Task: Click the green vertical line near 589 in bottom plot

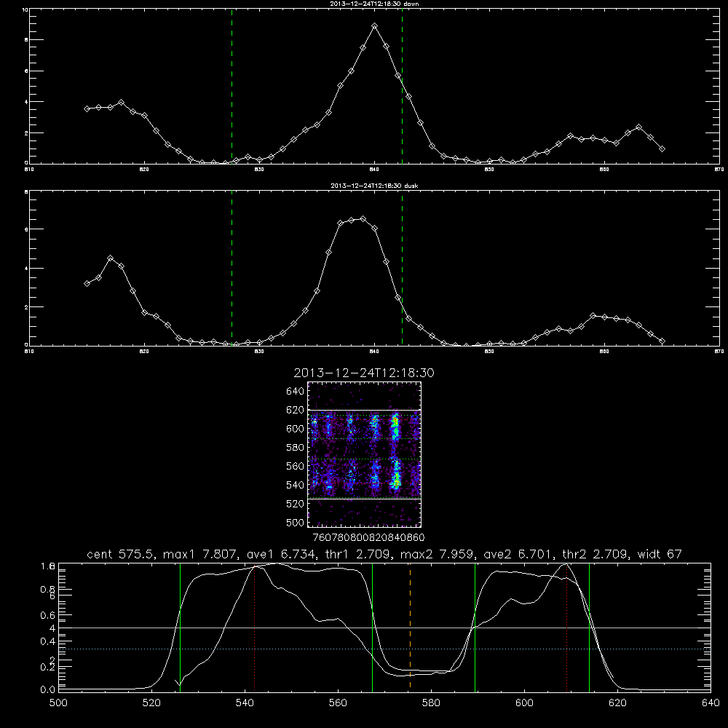Action: 475,628
